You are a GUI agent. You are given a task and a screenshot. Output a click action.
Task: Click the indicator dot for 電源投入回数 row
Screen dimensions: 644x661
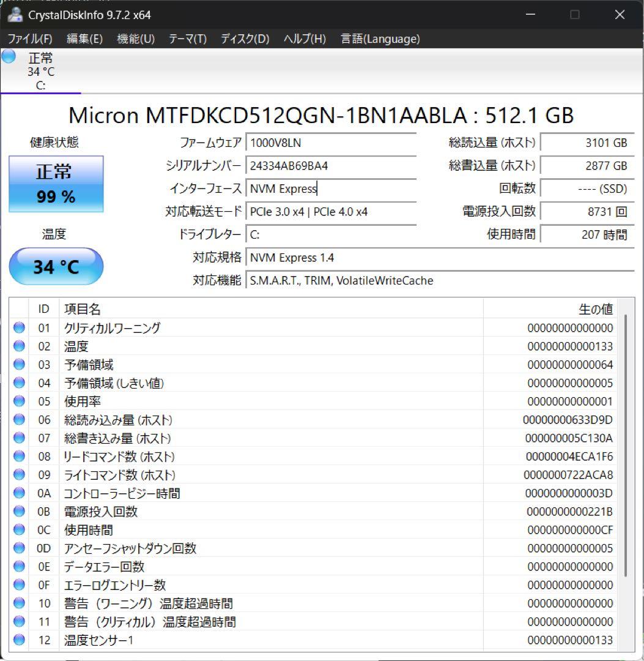18,511
